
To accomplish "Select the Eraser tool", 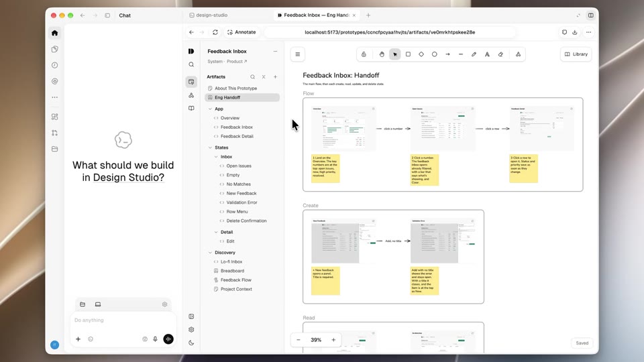I will (x=500, y=54).
